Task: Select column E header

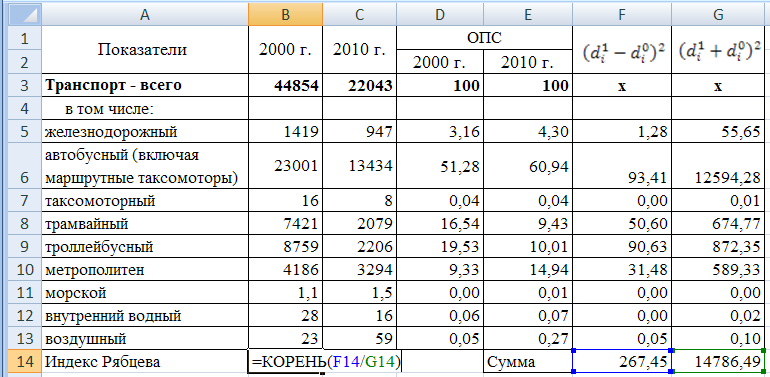Action: [528, 14]
